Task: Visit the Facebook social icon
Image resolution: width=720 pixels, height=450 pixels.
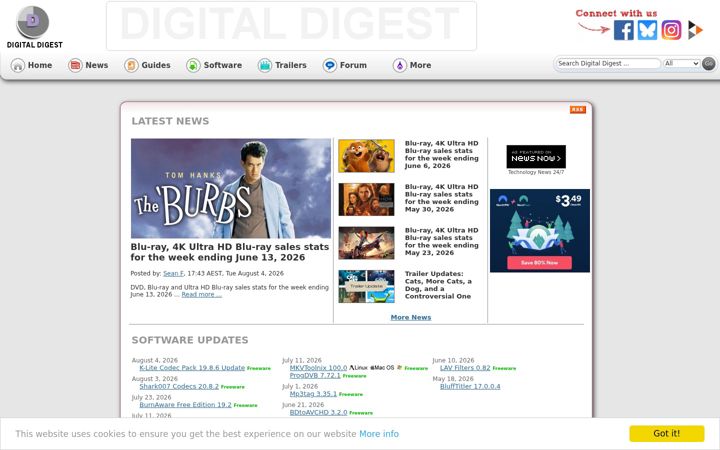Action: pos(624,30)
